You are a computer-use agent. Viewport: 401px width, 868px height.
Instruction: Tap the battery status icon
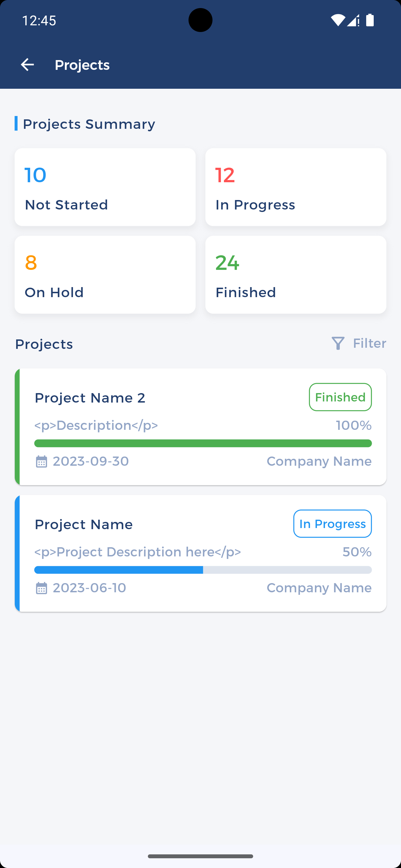[x=370, y=20]
